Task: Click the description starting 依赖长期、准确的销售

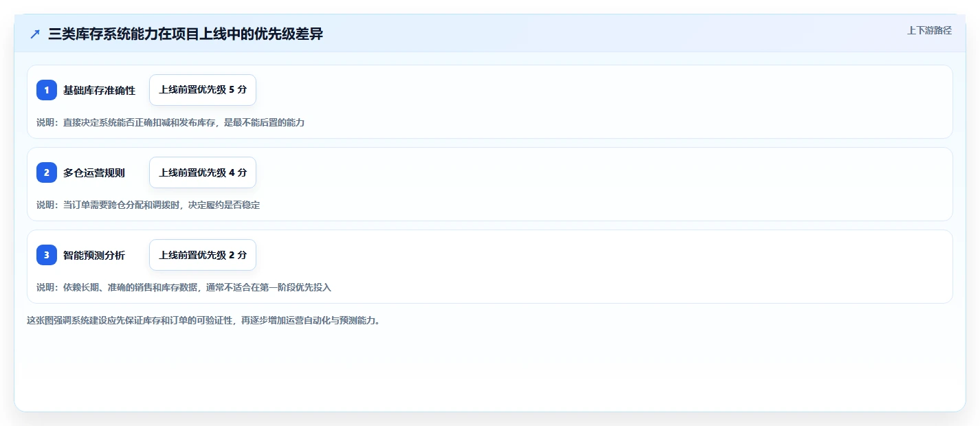Action: coord(183,287)
